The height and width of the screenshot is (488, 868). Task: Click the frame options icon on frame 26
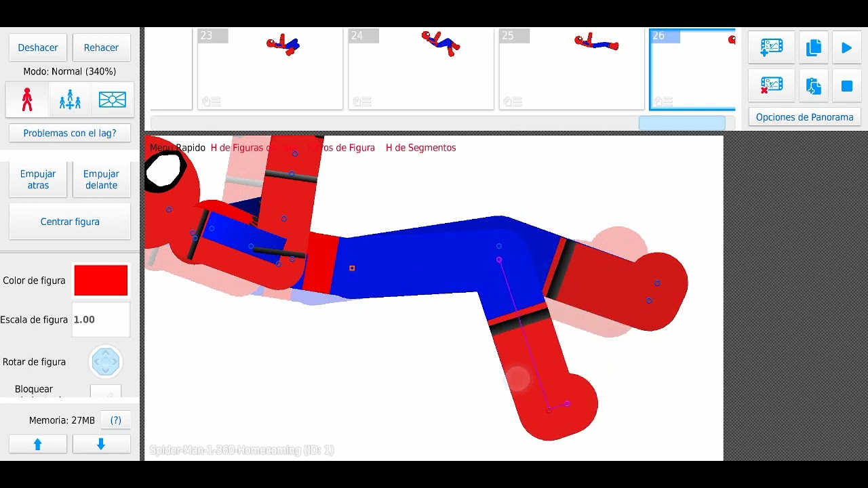(x=663, y=102)
